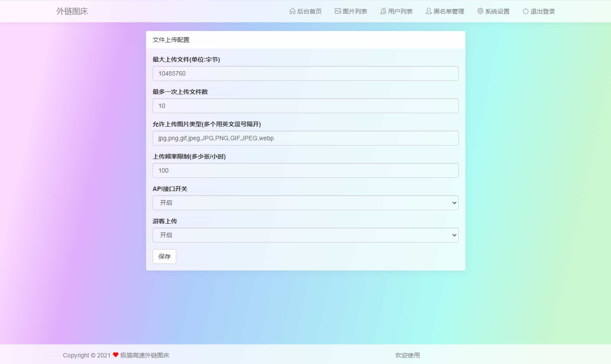
Task: Switch to the 图片列表 section
Action: (351, 11)
